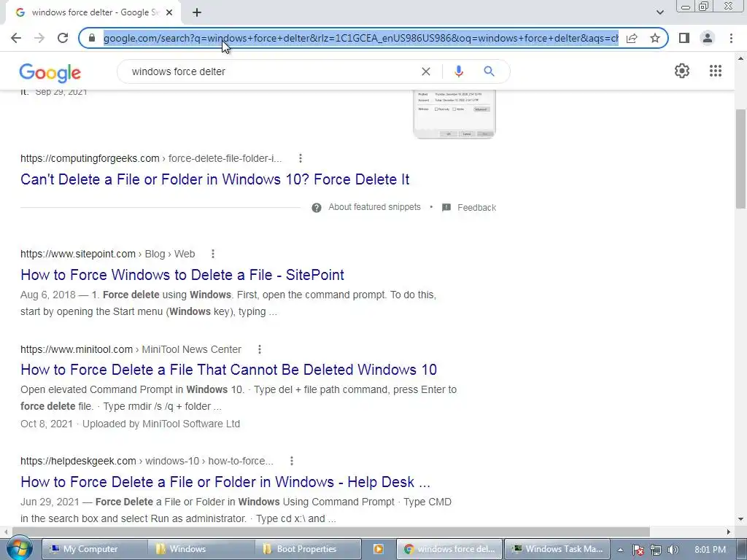The image size is (747, 560).
Task: Open How to Force Delete a File MiniTool link
Action: pos(228,370)
